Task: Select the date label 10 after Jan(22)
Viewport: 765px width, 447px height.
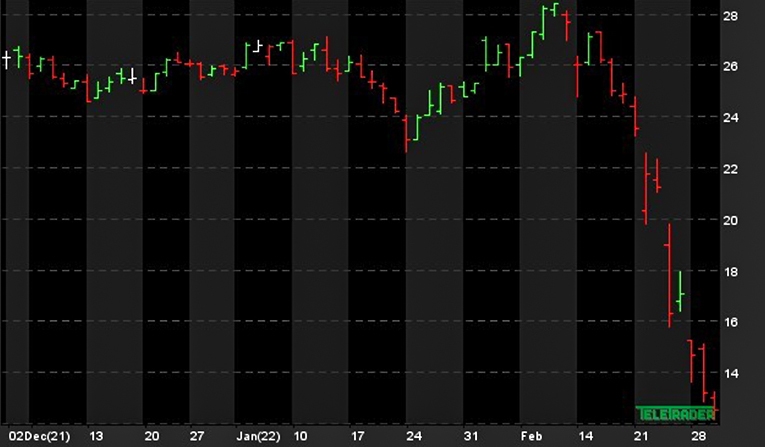Action: 301,436
